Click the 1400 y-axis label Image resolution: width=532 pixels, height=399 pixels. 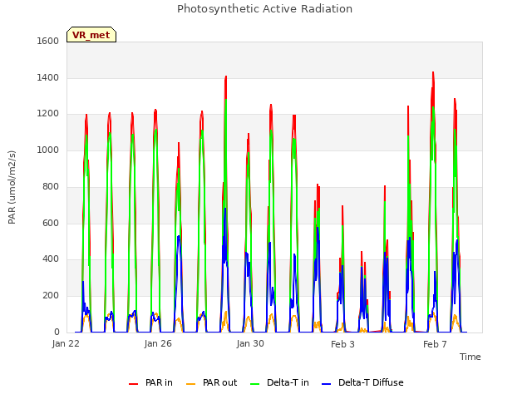click(48, 77)
